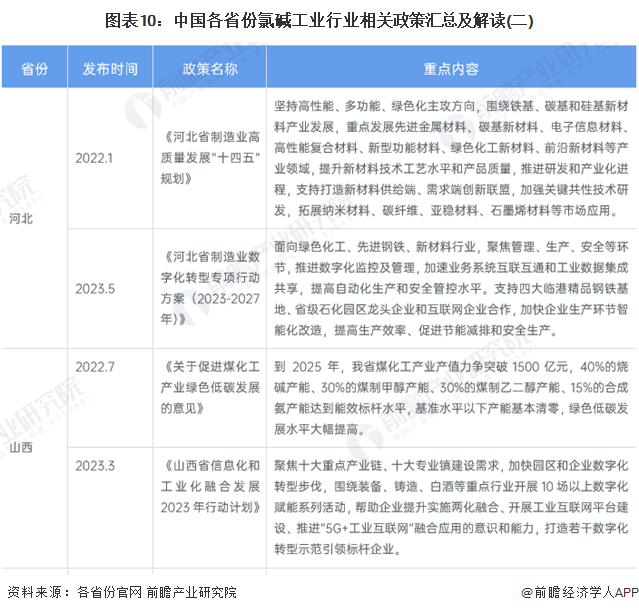Click the chart title 图表10
The height and width of the screenshot is (613, 639).
319,20
